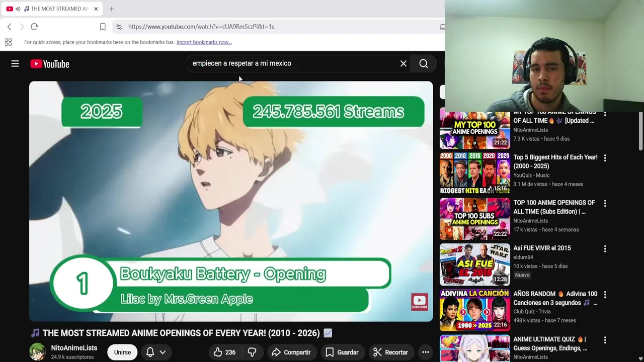Click the scrollbar down arrow

[x=640, y=358]
